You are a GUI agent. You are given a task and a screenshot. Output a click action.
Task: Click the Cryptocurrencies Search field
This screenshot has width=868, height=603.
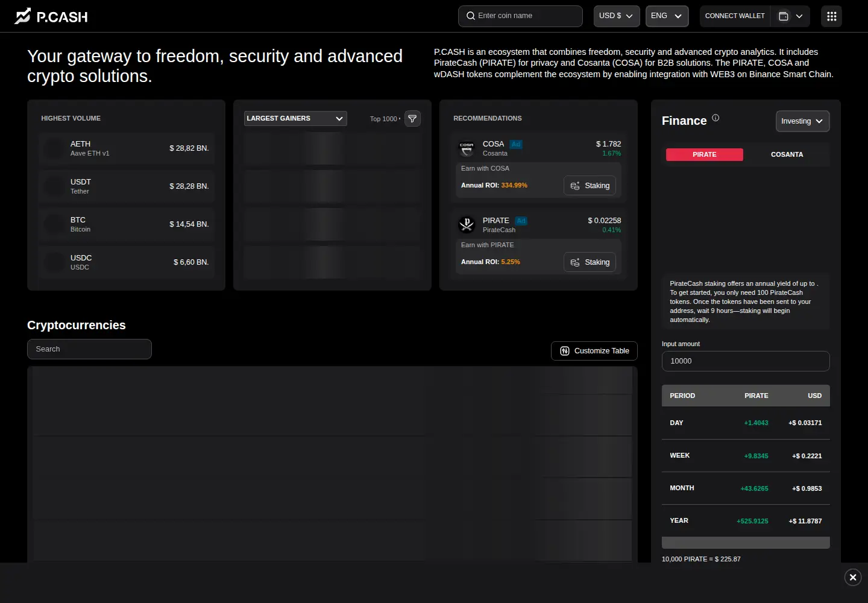point(89,349)
